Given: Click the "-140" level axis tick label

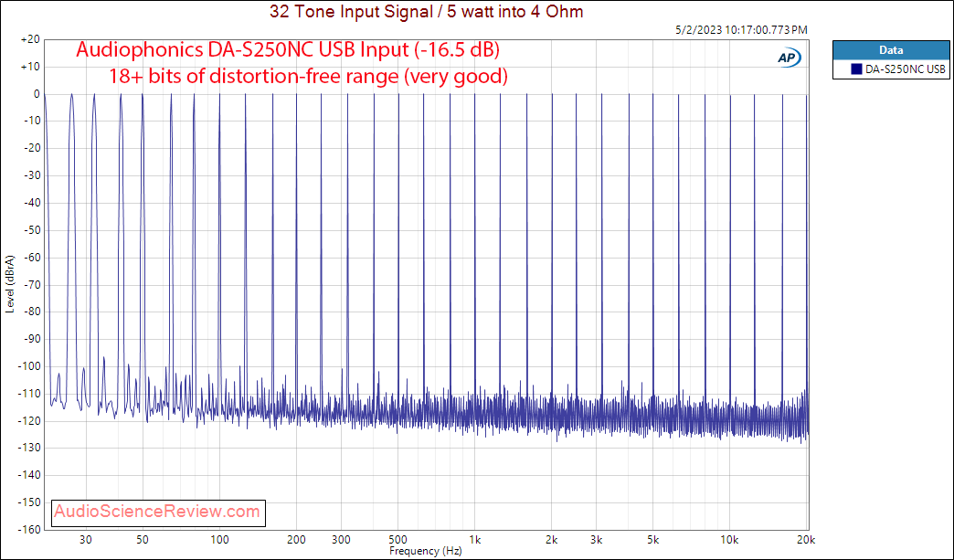Looking at the screenshot, I should pos(28,475).
